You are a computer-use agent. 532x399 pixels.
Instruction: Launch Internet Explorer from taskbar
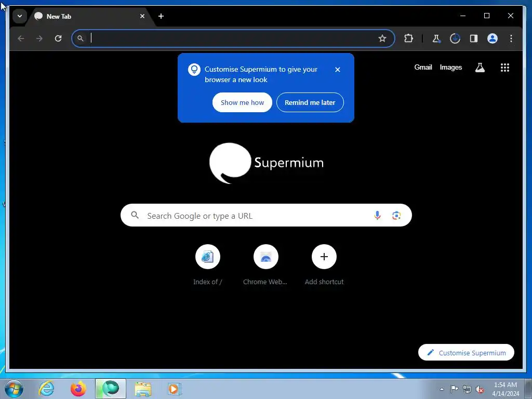coord(46,389)
